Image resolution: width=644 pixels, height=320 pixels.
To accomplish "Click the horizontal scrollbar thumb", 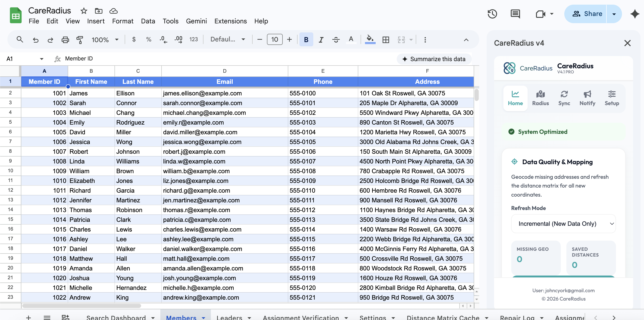I will point(82,306).
